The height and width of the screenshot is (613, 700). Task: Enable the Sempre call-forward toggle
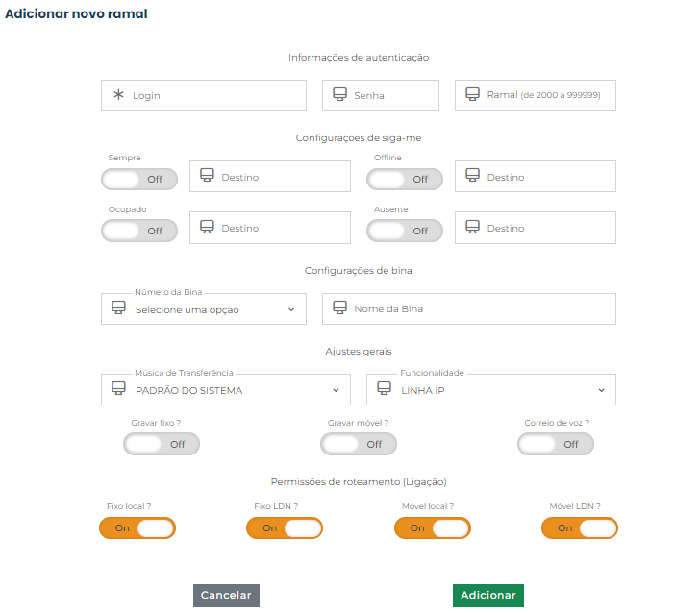[138, 179]
